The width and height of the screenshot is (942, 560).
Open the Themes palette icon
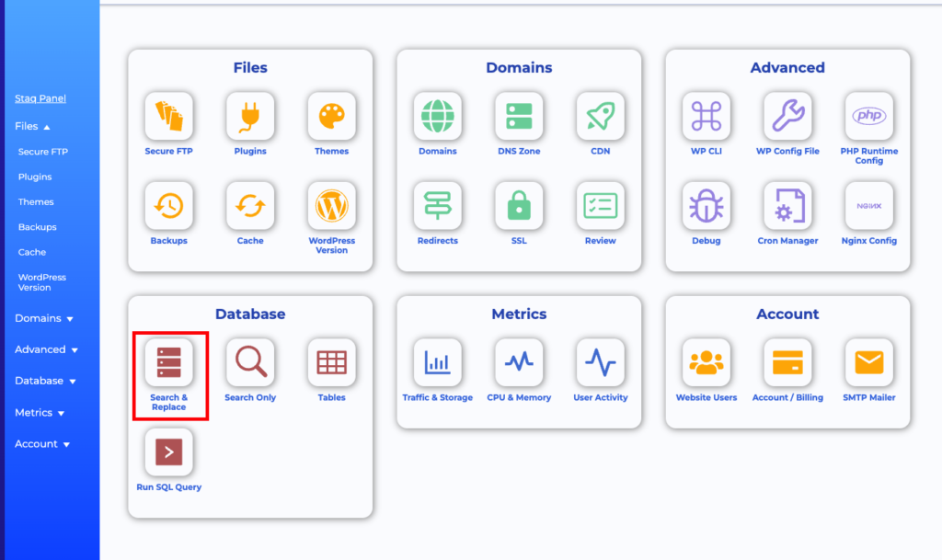point(331,117)
